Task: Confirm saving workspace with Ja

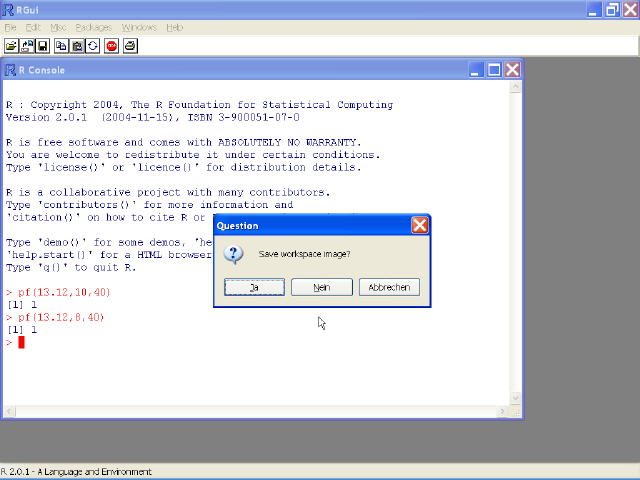Action: click(255, 287)
